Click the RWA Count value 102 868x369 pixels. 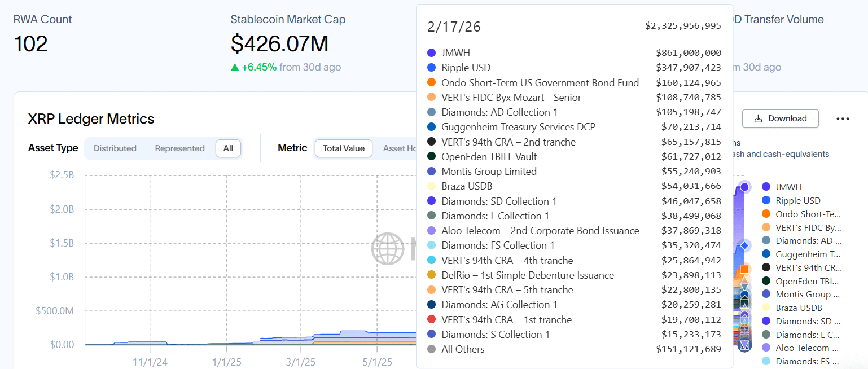(30, 44)
